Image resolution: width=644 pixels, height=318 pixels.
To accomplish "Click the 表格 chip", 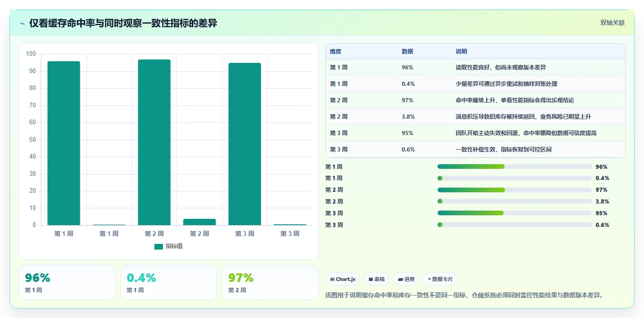I will [x=376, y=279].
